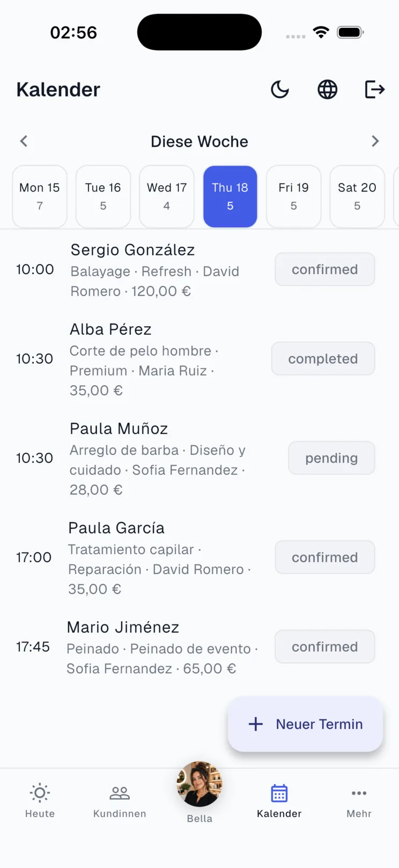Tap the Kalender calendar icon in the bottom bar
The image size is (399, 868).
[279, 793]
